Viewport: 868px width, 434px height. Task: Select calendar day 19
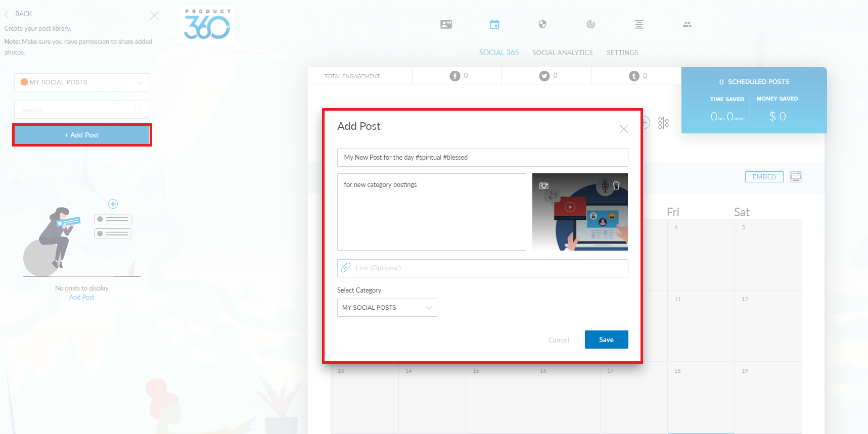[x=768, y=397]
